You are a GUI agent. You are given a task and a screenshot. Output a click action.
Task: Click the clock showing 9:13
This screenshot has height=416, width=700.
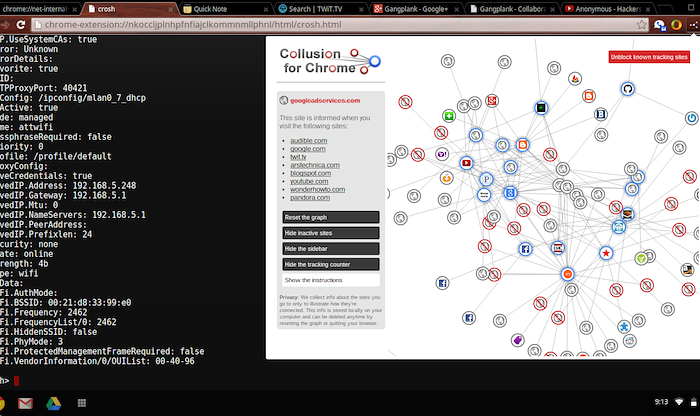pos(661,402)
